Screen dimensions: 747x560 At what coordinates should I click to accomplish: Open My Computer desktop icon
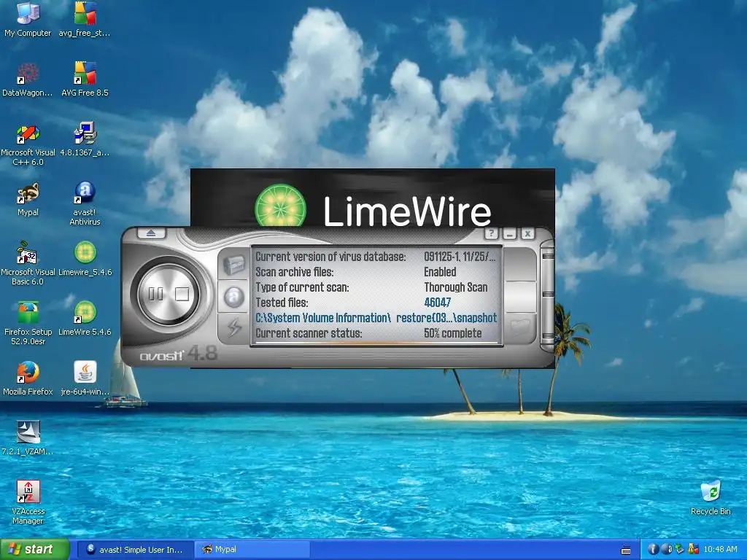[x=28, y=20]
